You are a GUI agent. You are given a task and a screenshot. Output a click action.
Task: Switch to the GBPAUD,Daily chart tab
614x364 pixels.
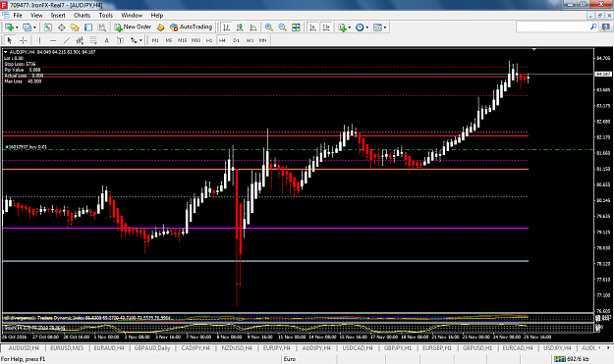152,348
